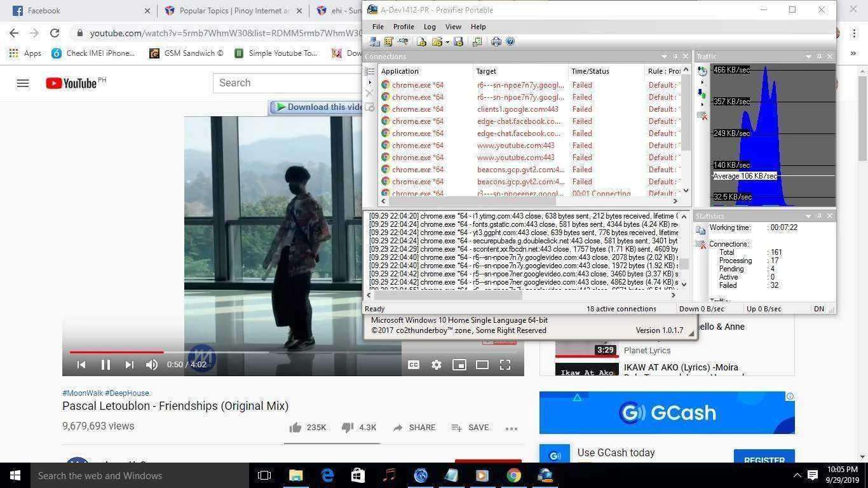The image size is (868, 488).
Task: Pin the Connections panel
Action: tap(675, 57)
